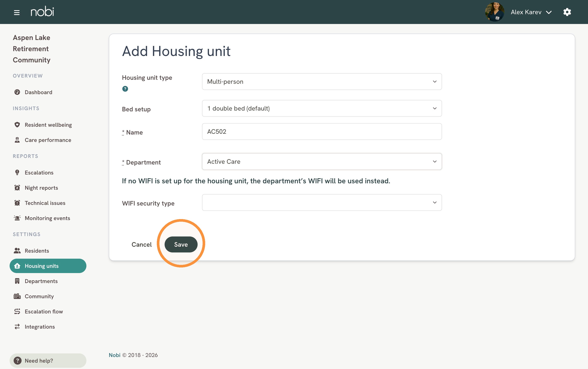Click the Escalations alert icon
The height and width of the screenshot is (369, 588).
[17, 173]
